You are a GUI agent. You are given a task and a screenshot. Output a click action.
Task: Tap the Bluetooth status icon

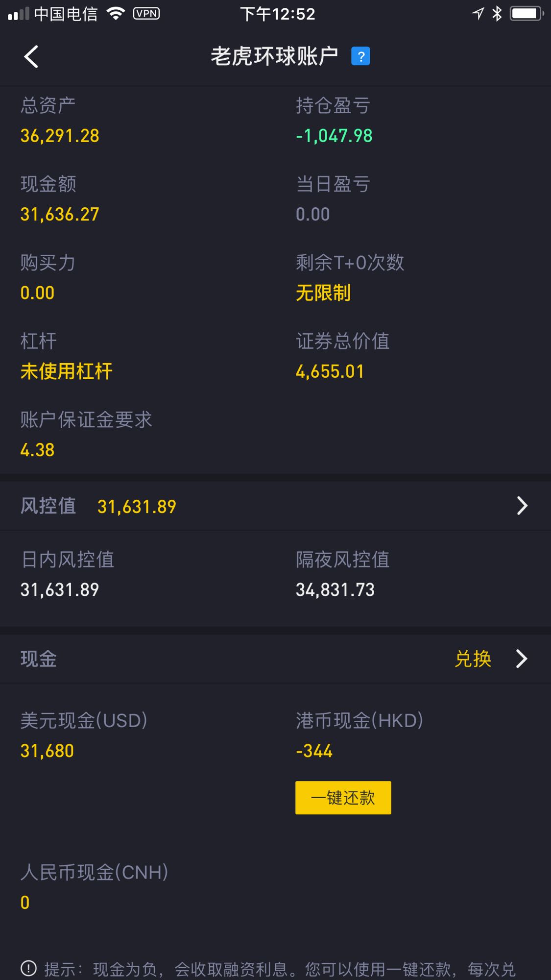click(x=497, y=14)
